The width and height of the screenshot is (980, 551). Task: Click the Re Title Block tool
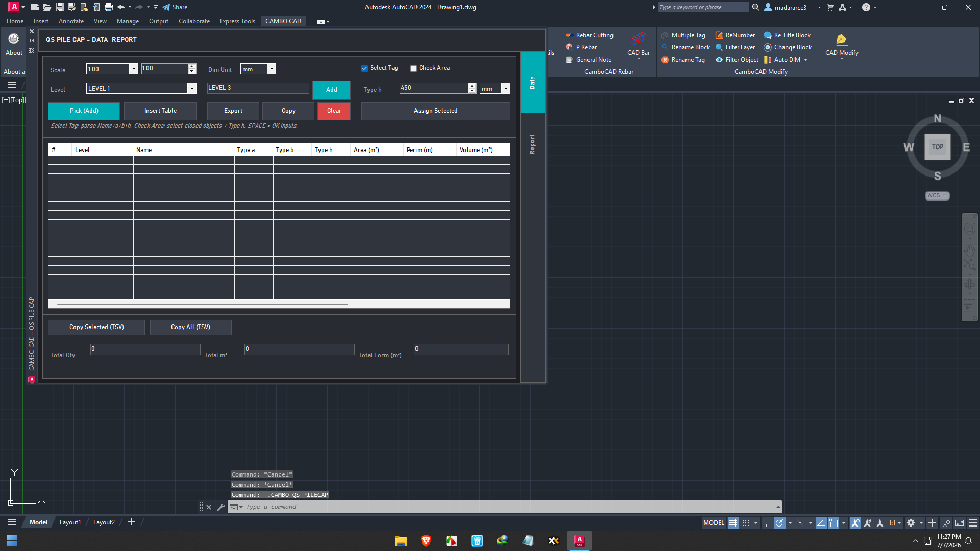(x=787, y=35)
